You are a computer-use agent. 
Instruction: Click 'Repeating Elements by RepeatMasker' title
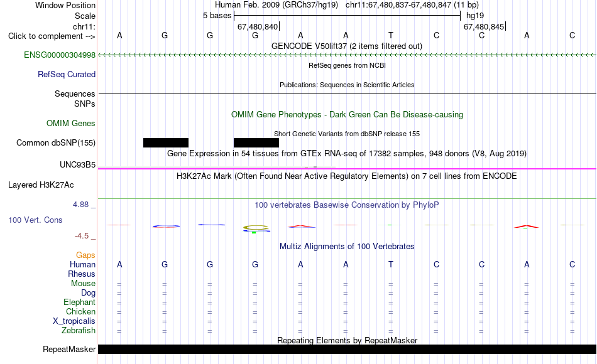click(347, 340)
